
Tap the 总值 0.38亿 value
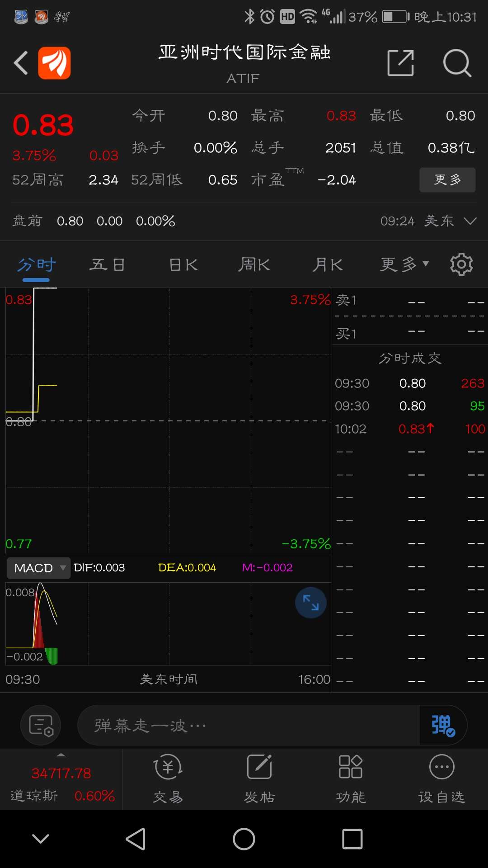(x=451, y=148)
